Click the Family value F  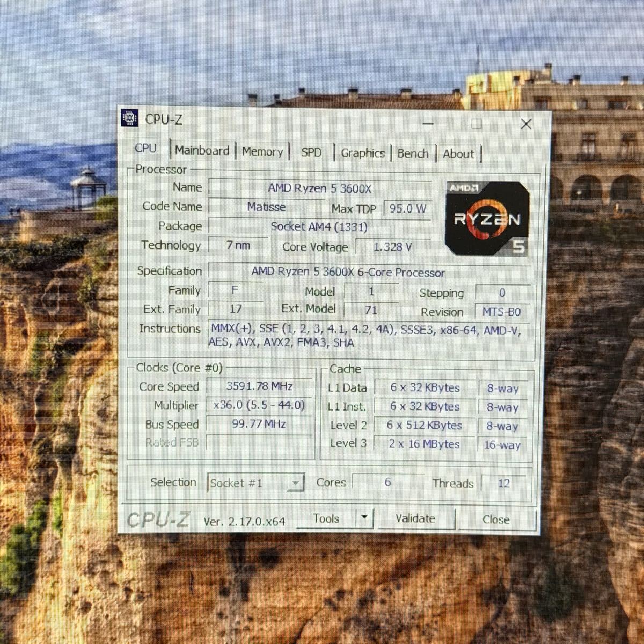pos(235,290)
